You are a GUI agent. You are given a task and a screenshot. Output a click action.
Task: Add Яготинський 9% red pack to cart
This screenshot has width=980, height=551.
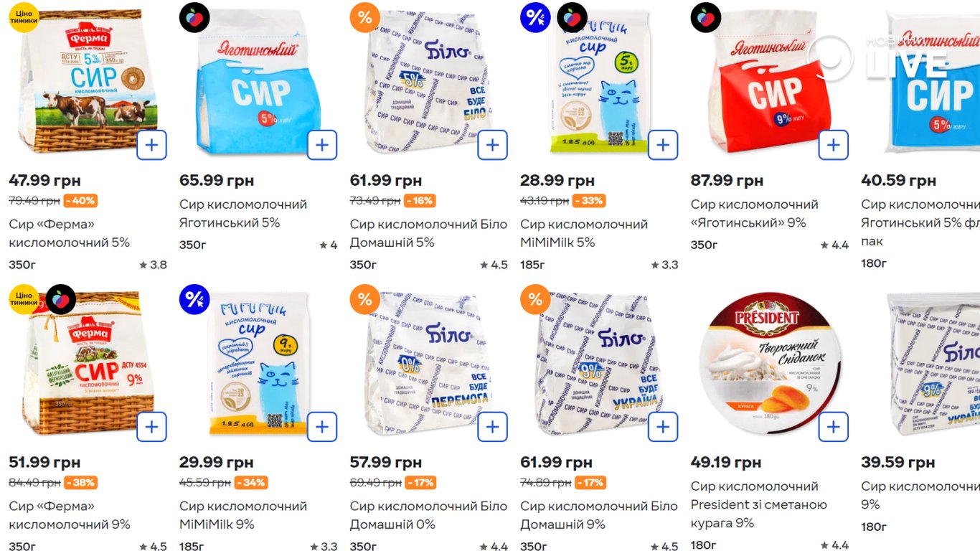coord(834,145)
